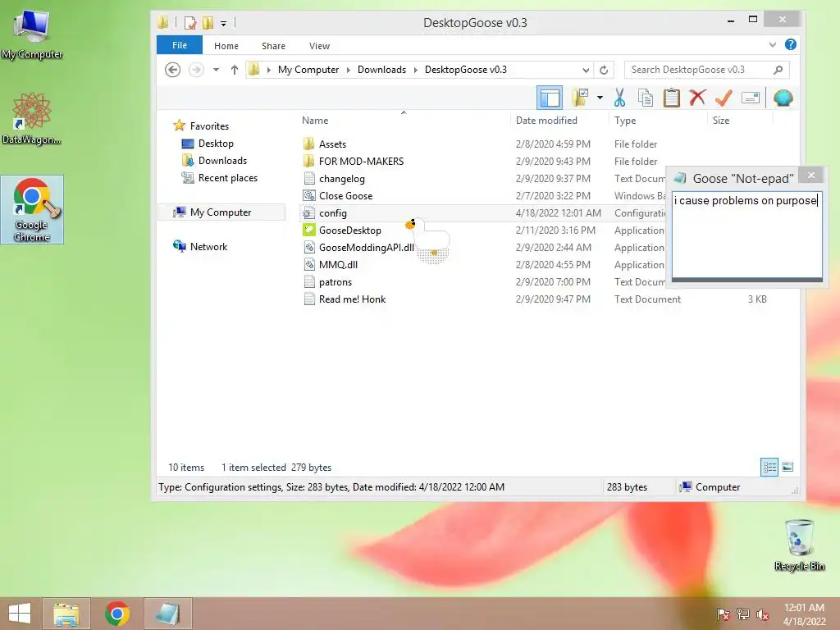840x630 pixels.
Task: Switch to large icons view in status bar
Action: tap(787, 467)
